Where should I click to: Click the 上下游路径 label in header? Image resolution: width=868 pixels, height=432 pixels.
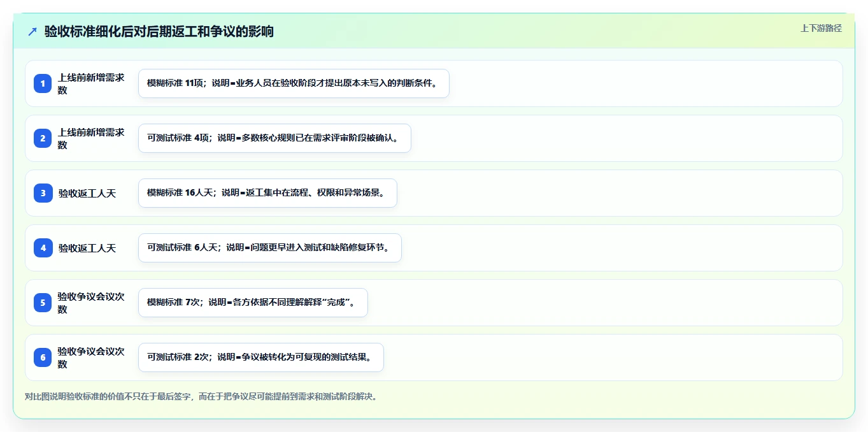821,28
